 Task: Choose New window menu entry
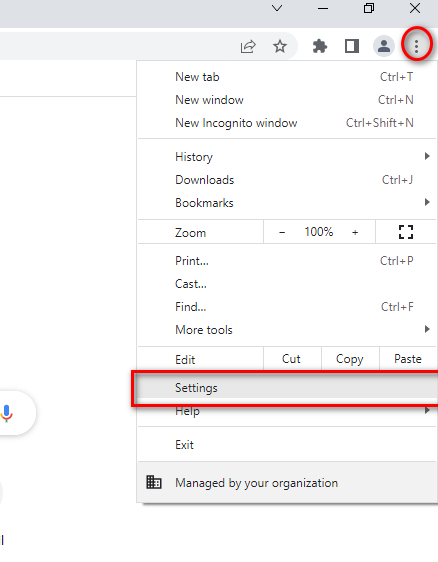coord(287,100)
